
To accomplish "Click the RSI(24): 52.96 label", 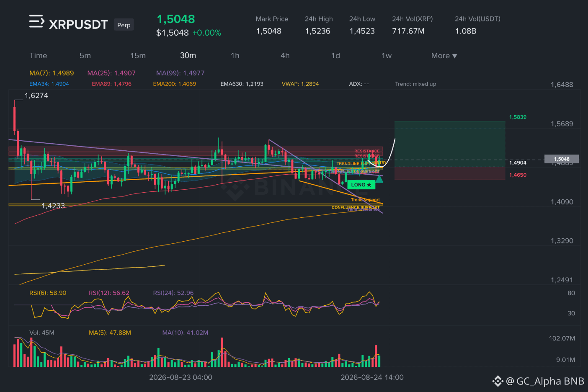I will (x=173, y=293).
